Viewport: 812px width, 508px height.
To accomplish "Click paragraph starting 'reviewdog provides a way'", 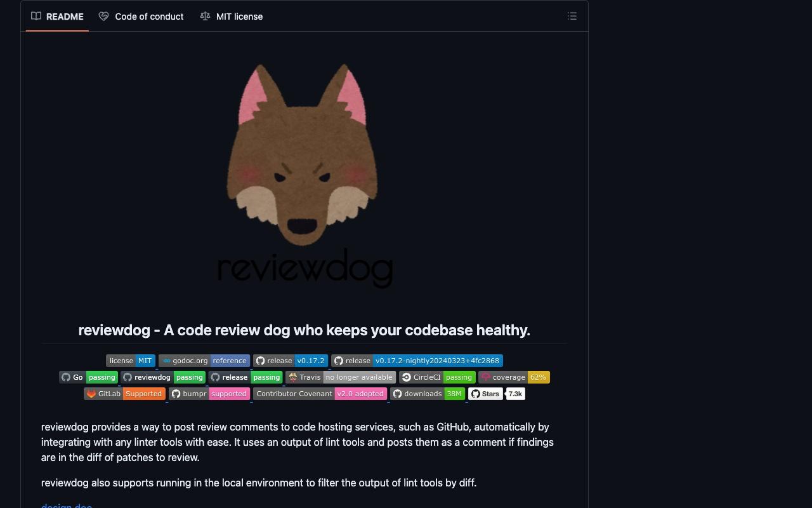I will click(298, 442).
